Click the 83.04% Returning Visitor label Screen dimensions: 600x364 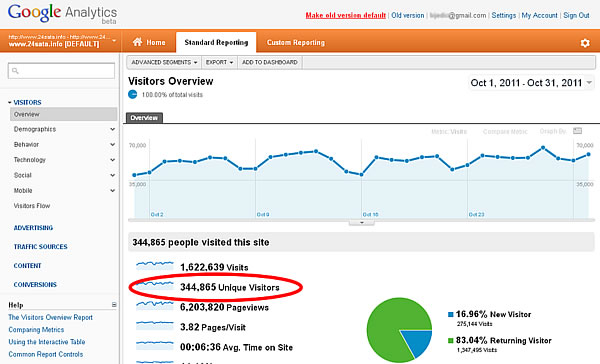pos(504,340)
